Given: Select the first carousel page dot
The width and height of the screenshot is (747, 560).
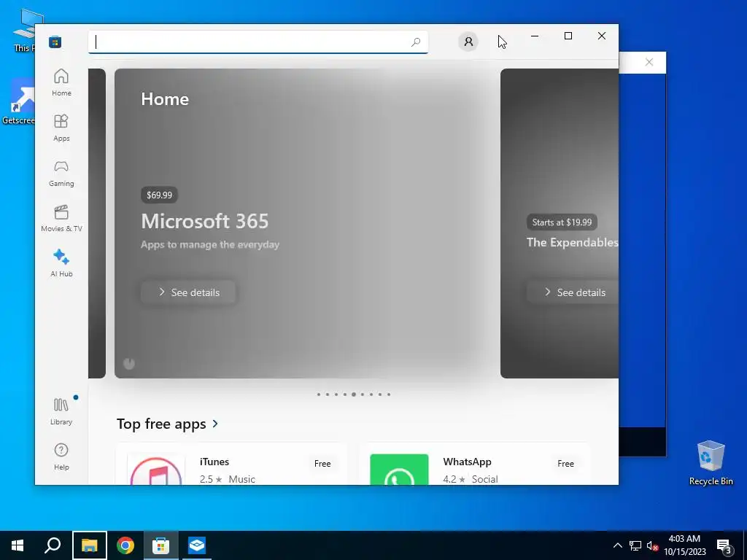Looking at the screenshot, I should pos(319,394).
